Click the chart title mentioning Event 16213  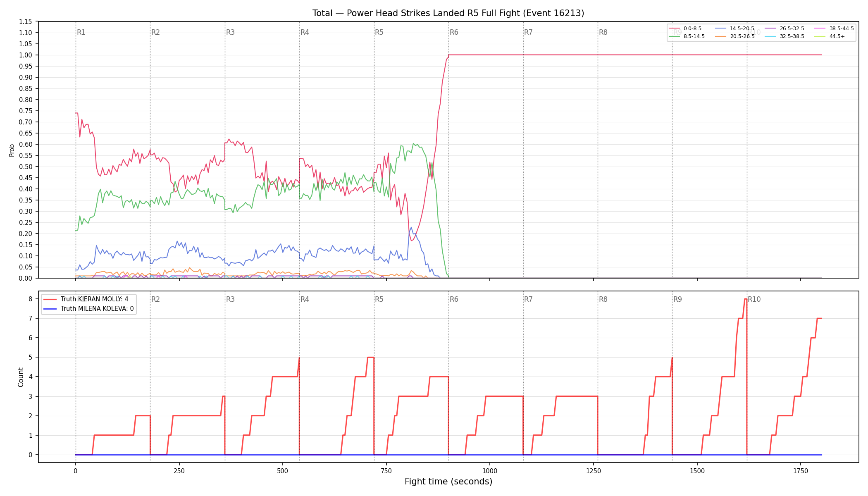448,13
